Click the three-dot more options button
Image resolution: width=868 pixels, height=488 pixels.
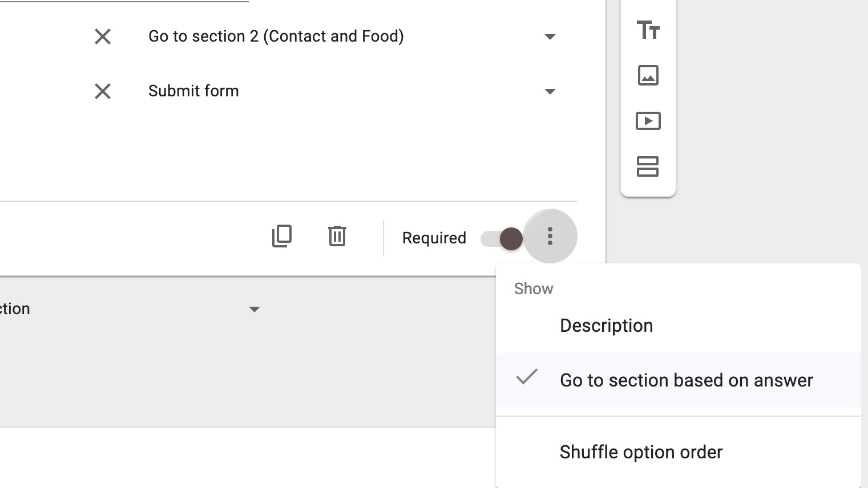click(550, 236)
